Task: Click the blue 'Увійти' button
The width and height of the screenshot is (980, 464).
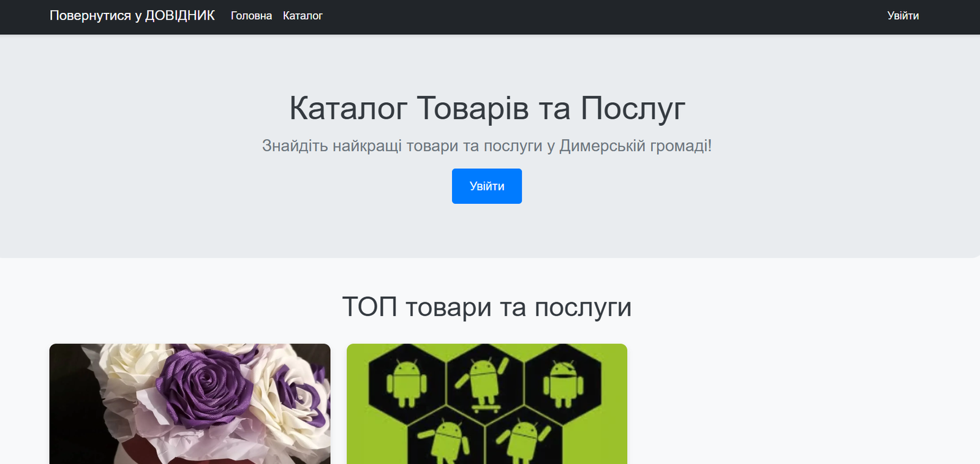Action: tap(487, 186)
